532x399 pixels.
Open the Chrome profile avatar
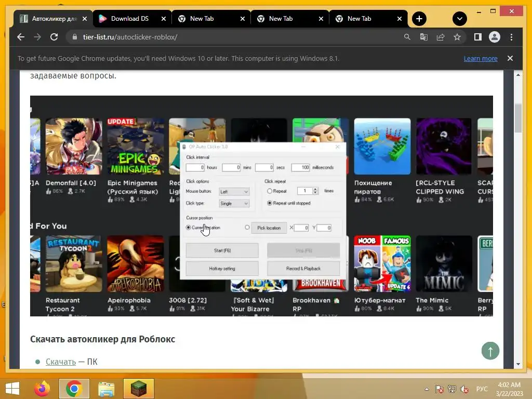tap(495, 37)
